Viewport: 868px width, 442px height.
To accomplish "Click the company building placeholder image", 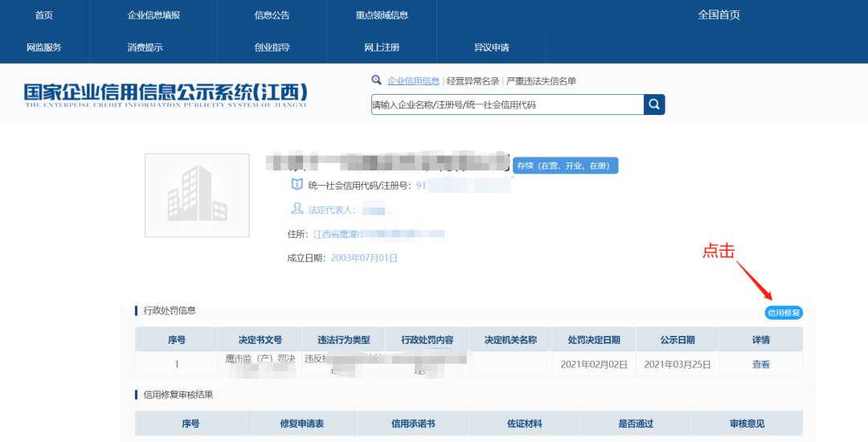I will click(x=197, y=195).
